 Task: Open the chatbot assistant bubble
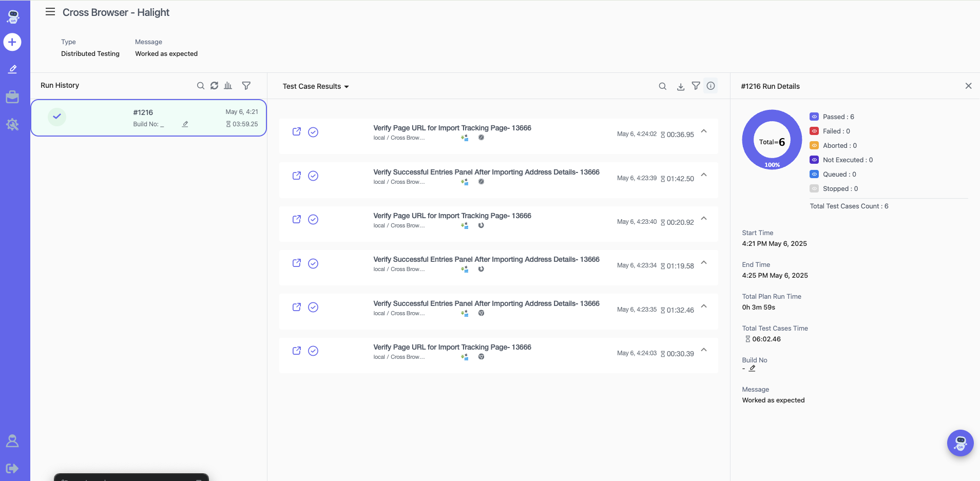click(x=960, y=442)
